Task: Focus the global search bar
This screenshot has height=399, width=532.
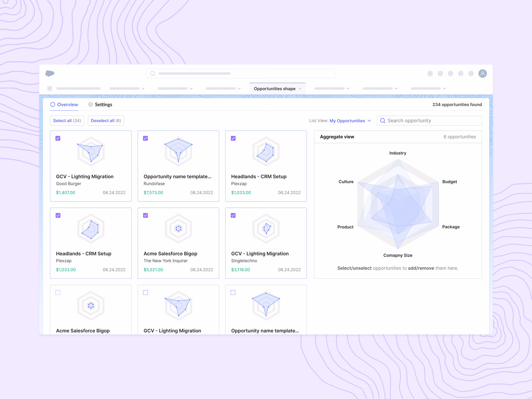Action: (x=241, y=73)
